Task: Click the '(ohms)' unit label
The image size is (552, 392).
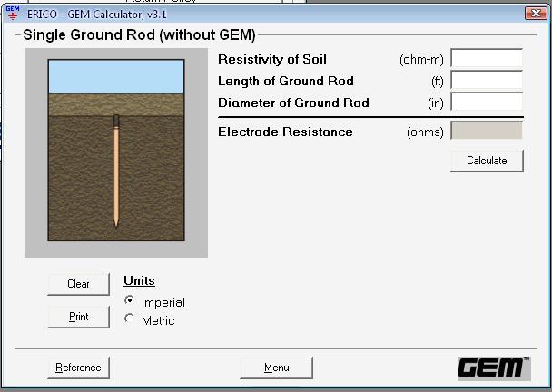Action: tap(425, 132)
